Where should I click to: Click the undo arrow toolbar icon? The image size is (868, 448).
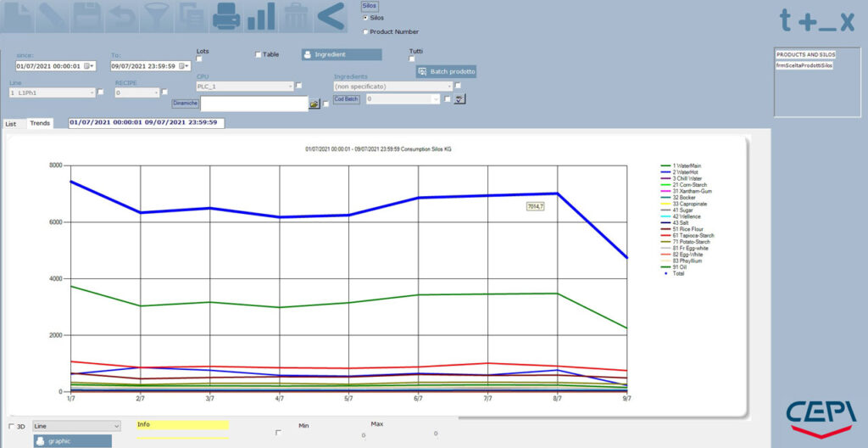(121, 17)
